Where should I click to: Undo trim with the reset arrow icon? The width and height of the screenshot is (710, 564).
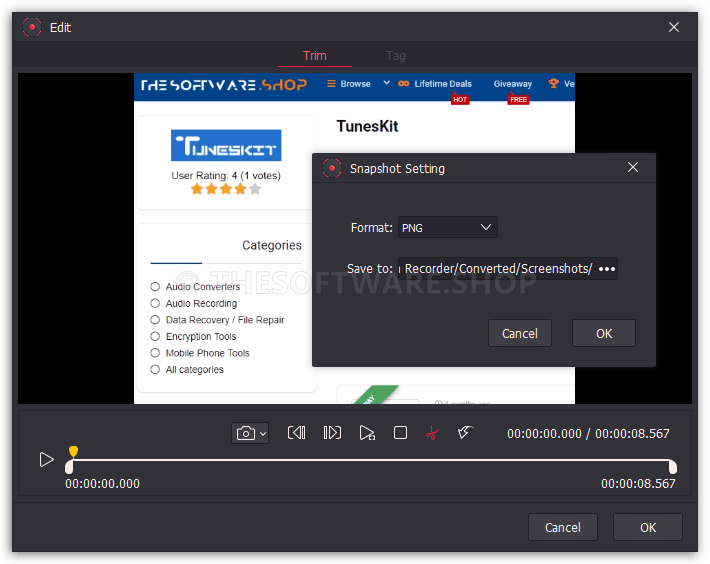[x=465, y=432]
